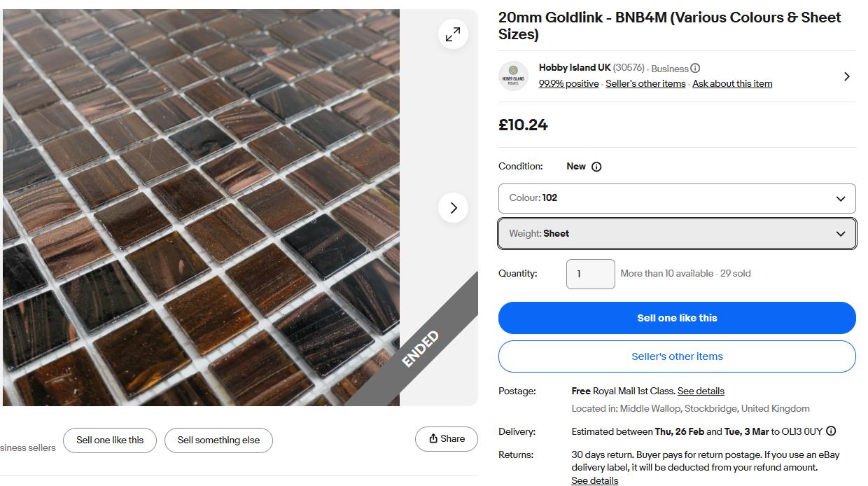Viewport: 868px width, 486px height.
Task: Show the next product image
Action: click(x=453, y=207)
